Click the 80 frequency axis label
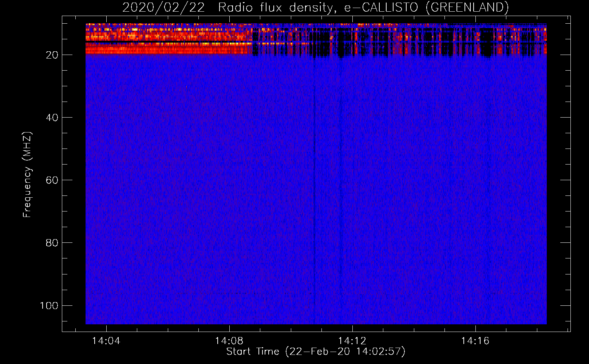 click(52, 243)
